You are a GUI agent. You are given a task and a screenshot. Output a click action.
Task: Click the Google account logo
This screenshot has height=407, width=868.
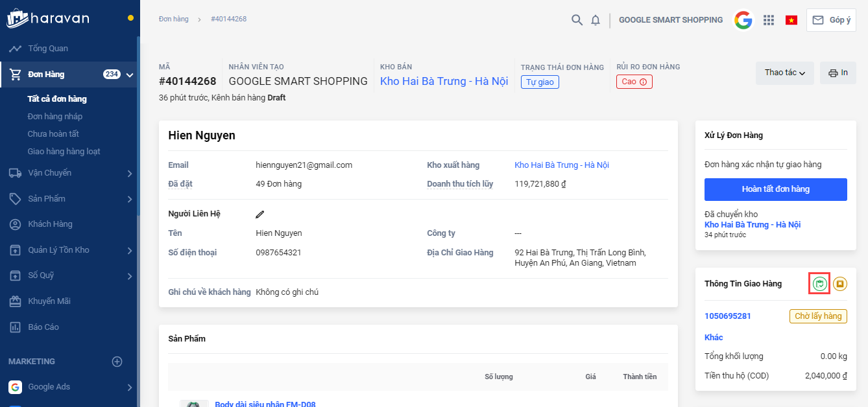(x=743, y=20)
